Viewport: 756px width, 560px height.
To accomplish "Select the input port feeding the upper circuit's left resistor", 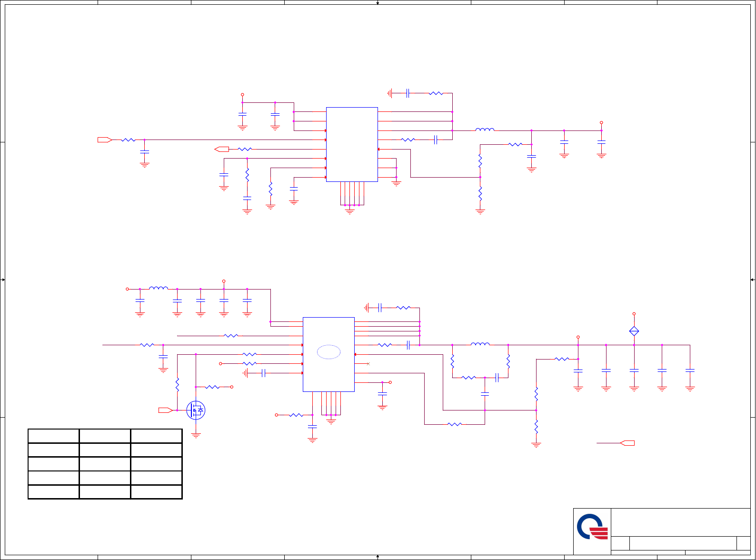I will 105,140.
